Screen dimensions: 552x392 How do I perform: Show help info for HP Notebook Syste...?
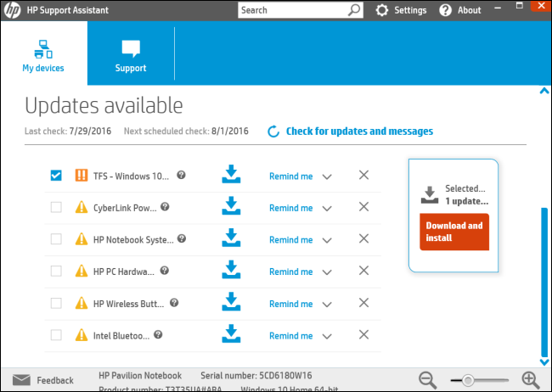pyautogui.click(x=181, y=238)
